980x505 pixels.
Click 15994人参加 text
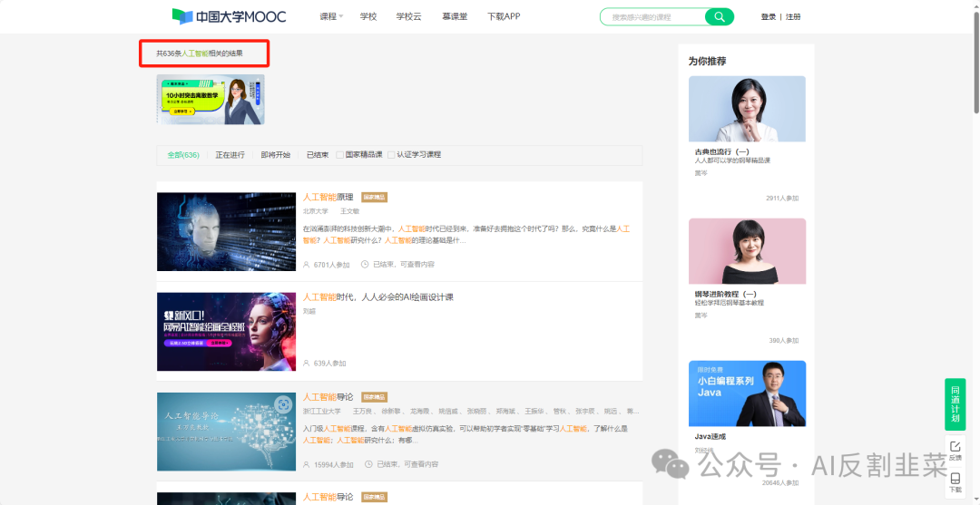334,464
